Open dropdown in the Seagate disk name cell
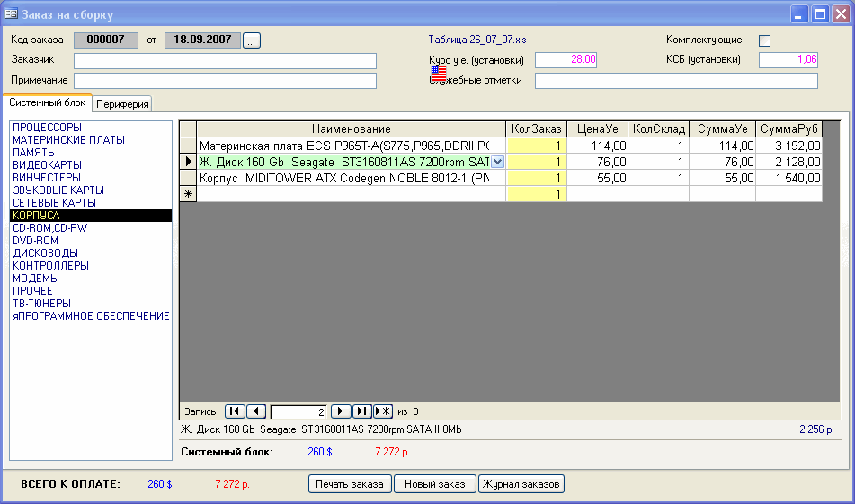The height and width of the screenshot is (504, 855). (497, 162)
